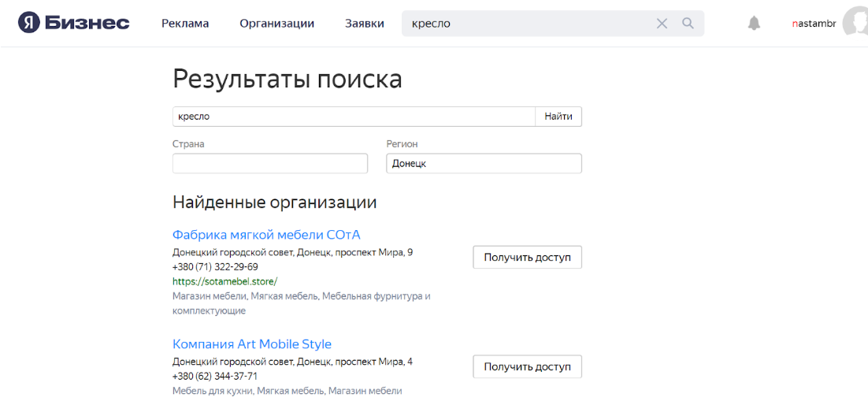Open the Заявки menu item
Viewport: 868px width, 405px height.
coord(364,24)
